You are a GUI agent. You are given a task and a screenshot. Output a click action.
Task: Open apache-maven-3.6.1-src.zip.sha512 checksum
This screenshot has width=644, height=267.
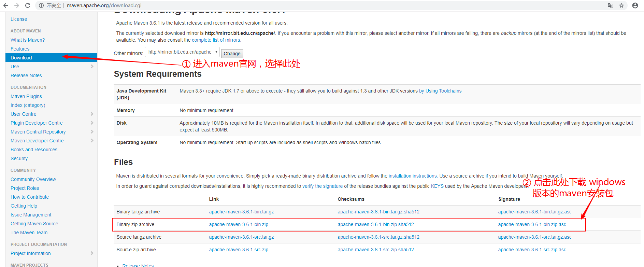[376, 250]
